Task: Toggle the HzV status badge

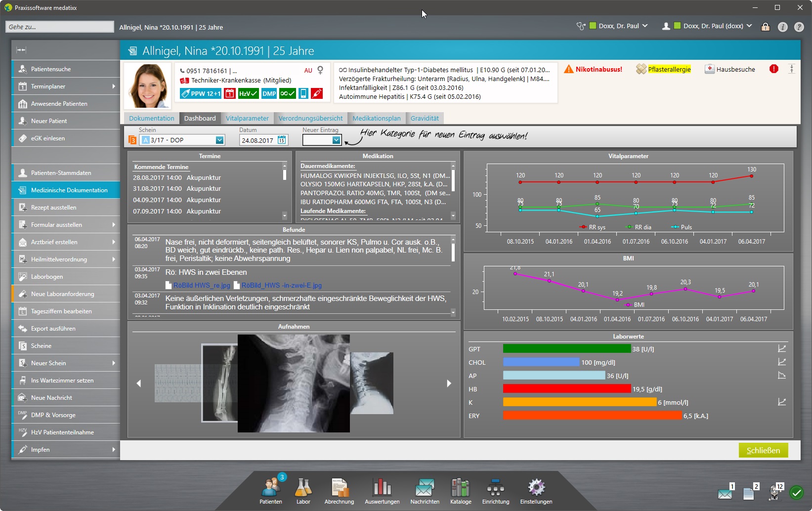Action: [x=248, y=93]
